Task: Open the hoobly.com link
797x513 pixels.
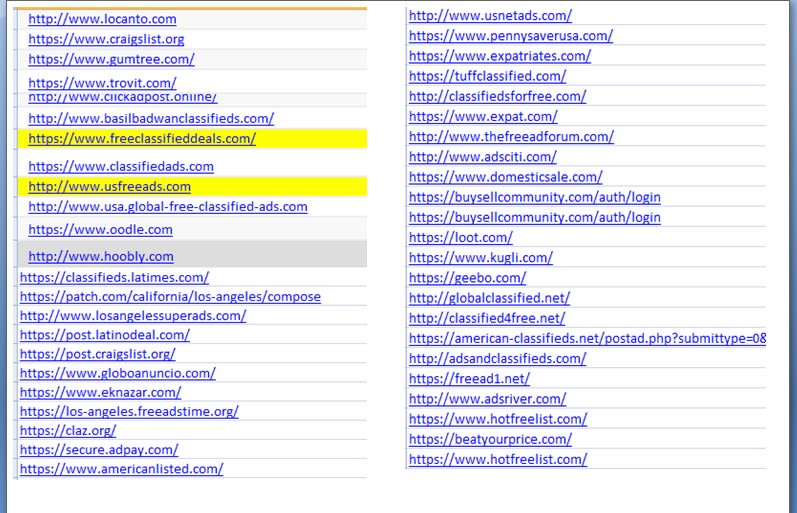Action: coord(101,257)
